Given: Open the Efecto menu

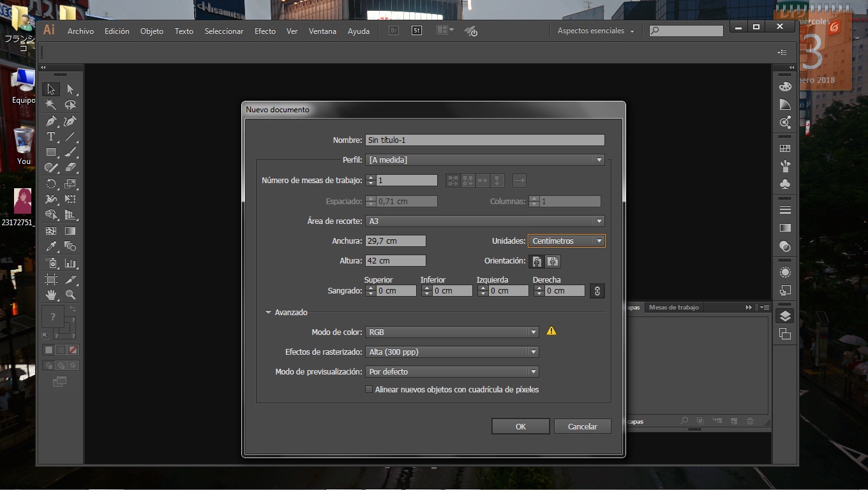Looking at the screenshot, I should tap(265, 31).
